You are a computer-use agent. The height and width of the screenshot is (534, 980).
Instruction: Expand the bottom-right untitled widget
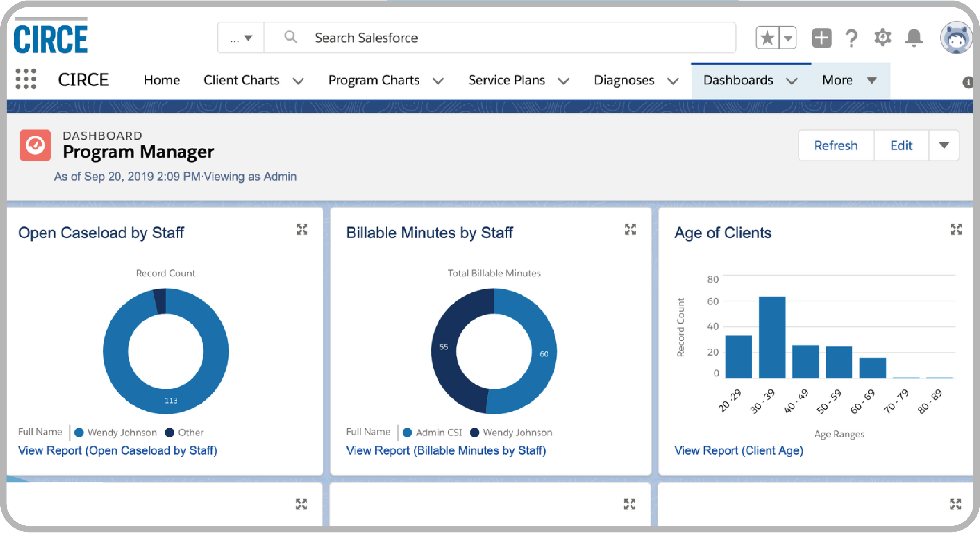point(955,504)
